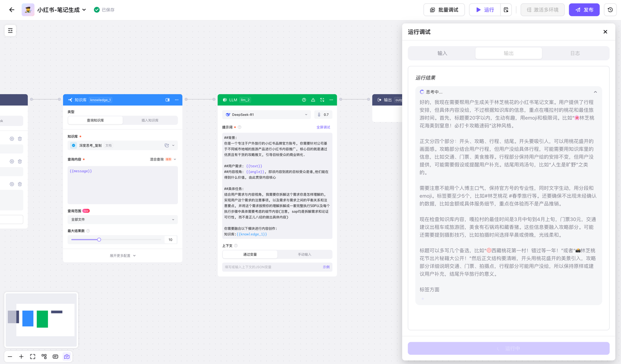Viewport: 621px width, 364px height.
Task: Click the fit-to-screen icon in canvas toolbar
Action: (33, 356)
